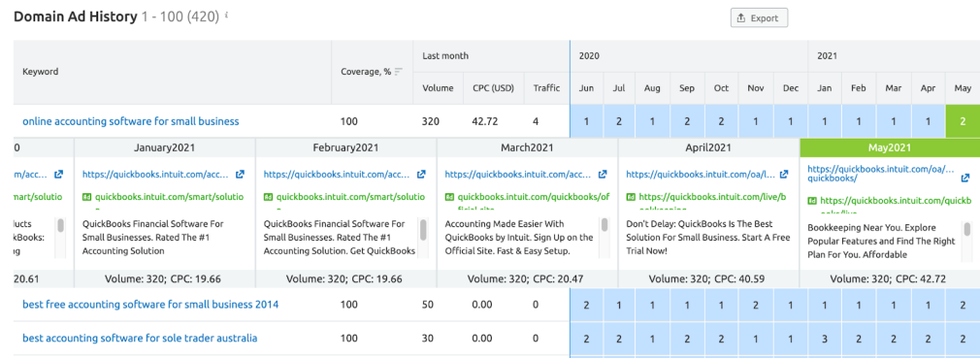980x358 pixels.
Task: Select the May2021 column header tab
Action: click(x=890, y=148)
